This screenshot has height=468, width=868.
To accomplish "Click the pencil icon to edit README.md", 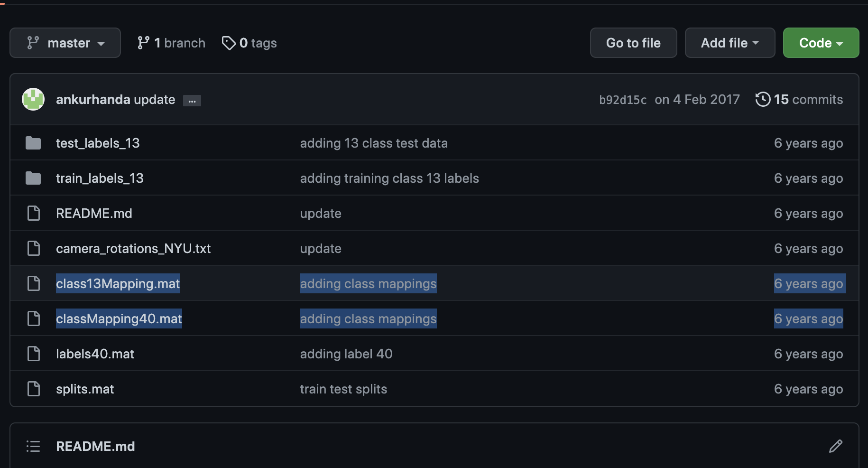I will [836, 446].
